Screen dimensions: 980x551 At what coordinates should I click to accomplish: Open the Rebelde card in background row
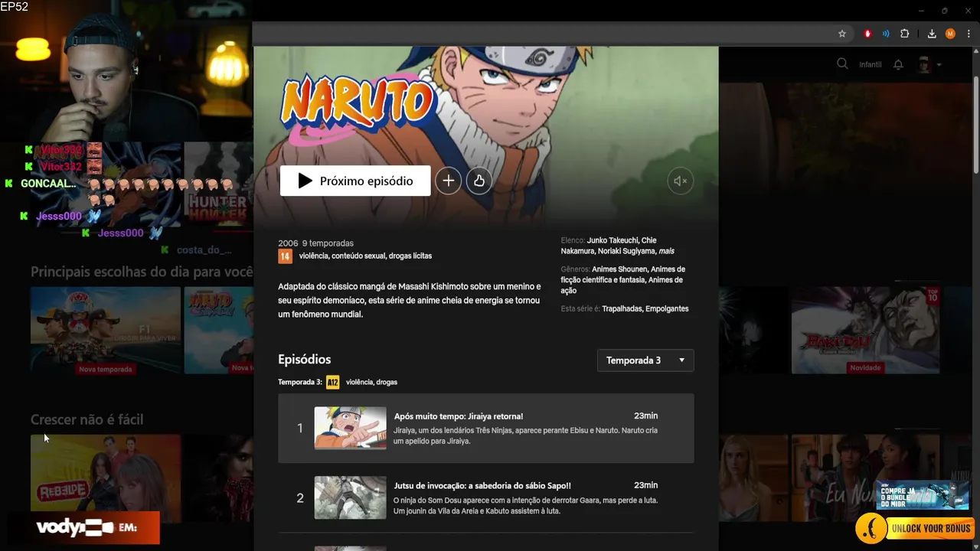pyautogui.click(x=106, y=478)
